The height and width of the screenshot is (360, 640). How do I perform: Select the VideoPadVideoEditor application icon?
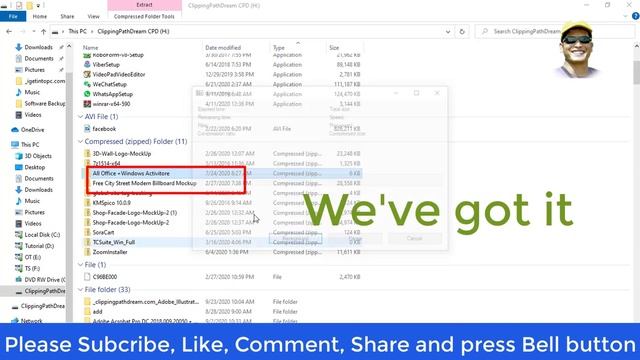pos(87,74)
